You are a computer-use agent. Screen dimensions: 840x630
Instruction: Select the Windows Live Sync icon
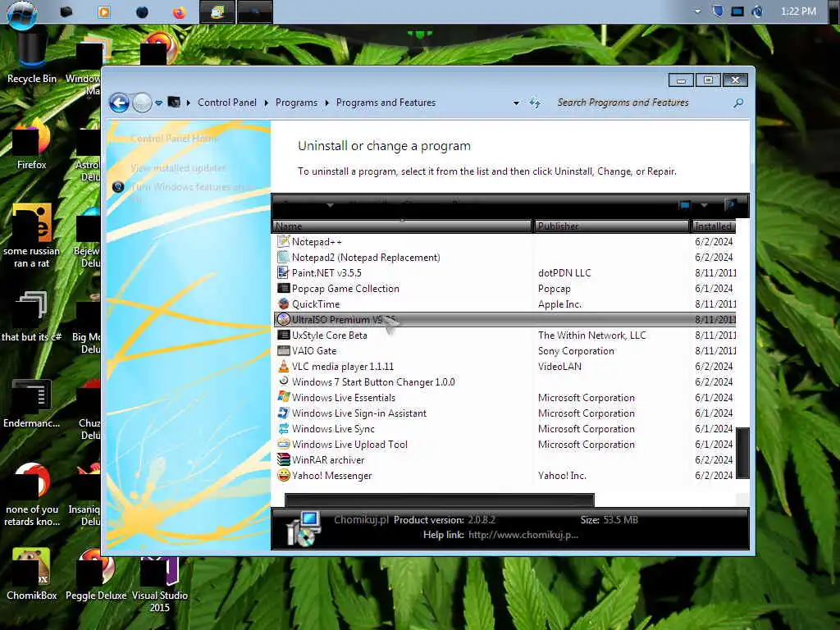tap(283, 428)
